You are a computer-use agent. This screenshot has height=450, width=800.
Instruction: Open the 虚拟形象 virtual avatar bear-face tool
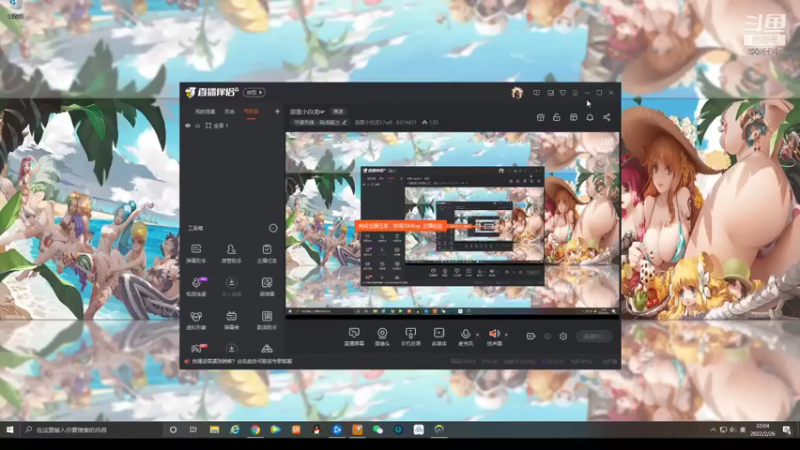tap(196, 320)
